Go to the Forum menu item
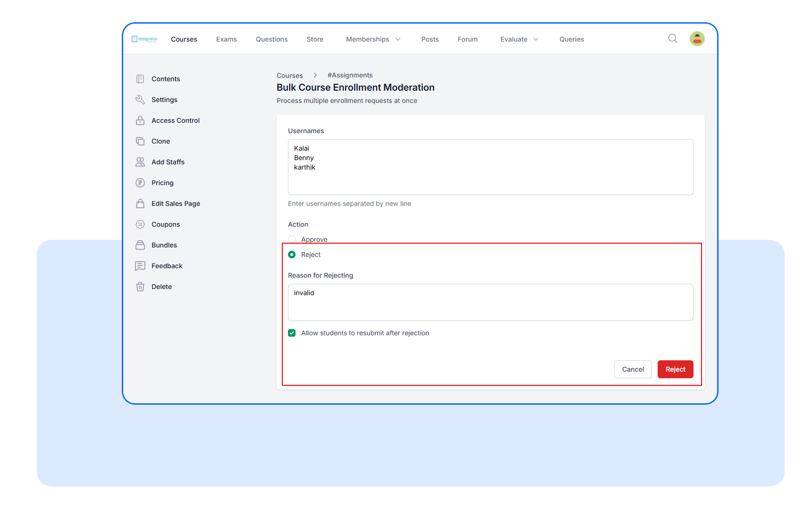 [467, 39]
